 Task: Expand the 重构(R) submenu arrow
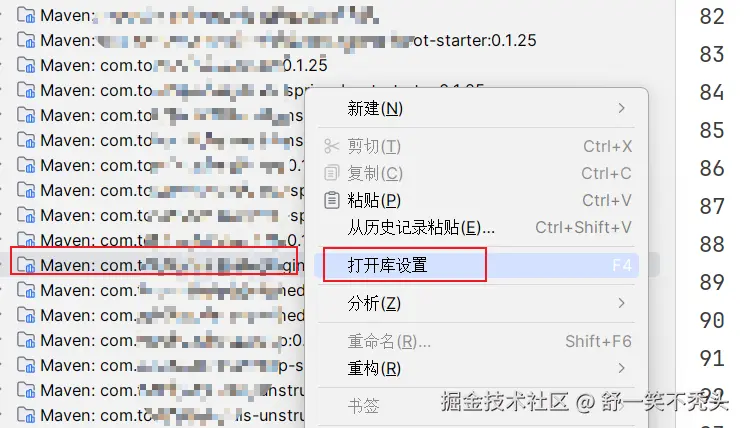tap(621, 368)
